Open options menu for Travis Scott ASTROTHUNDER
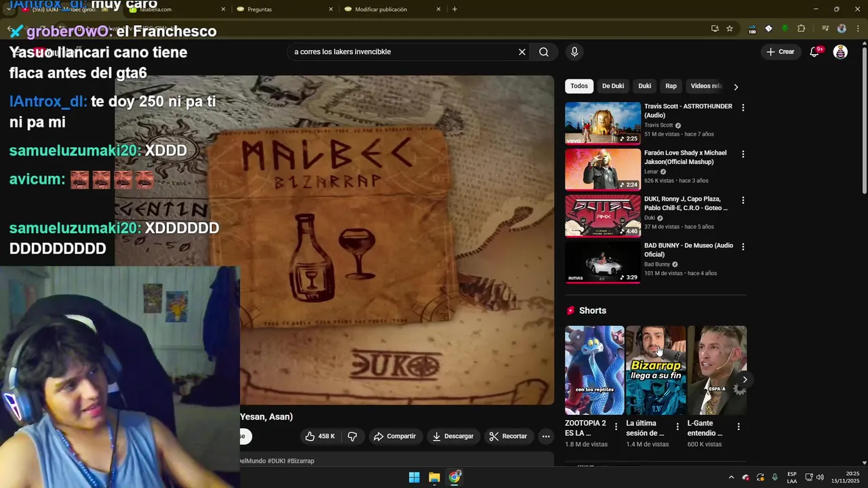Screen dimensions: 868x488 tap(743, 108)
